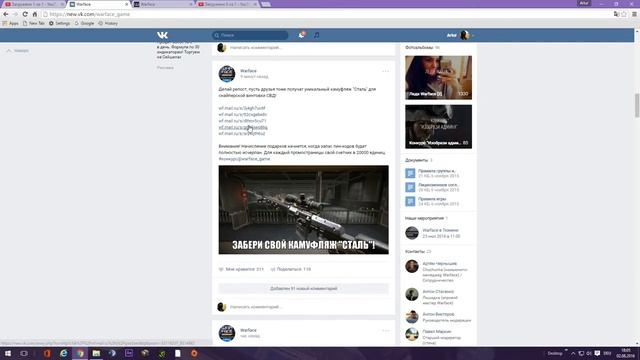
Task: Open Task View in the taskbar
Action: point(24,353)
